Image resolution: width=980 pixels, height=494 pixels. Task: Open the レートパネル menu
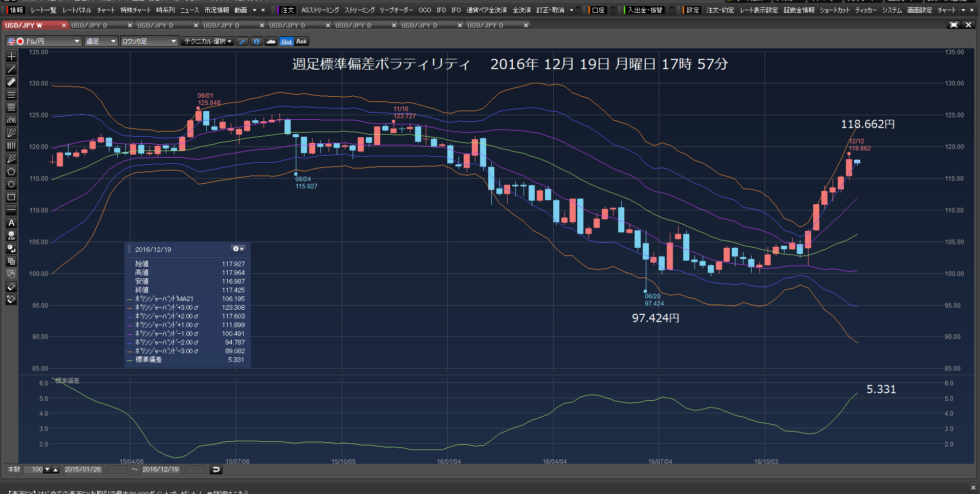coord(77,10)
